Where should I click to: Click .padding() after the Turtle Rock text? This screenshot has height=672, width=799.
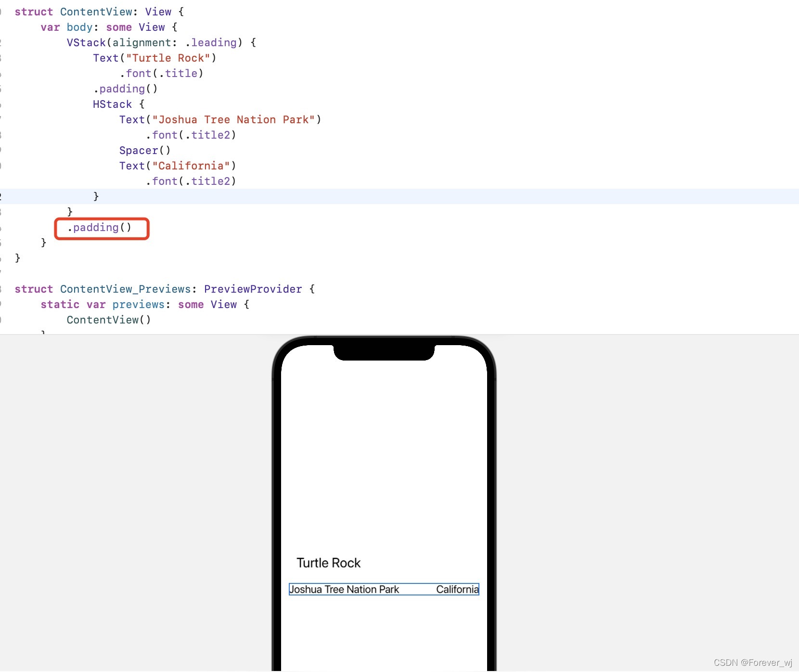click(x=126, y=89)
